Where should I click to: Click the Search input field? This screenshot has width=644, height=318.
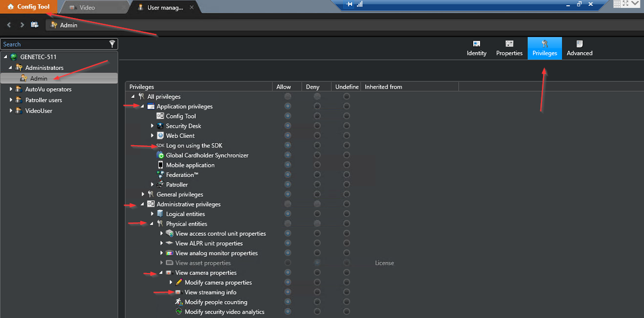[x=54, y=44]
